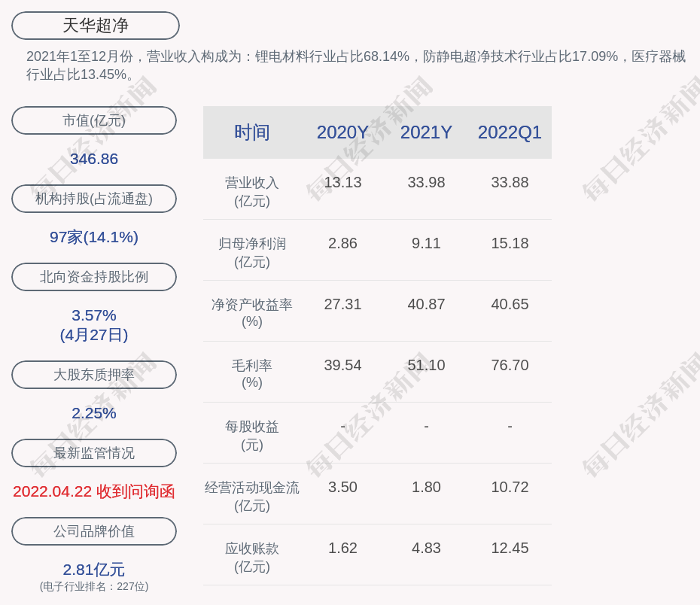This screenshot has width=700, height=605.
Task: Click the 毛利率(%) row label
Action: point(252,374)
